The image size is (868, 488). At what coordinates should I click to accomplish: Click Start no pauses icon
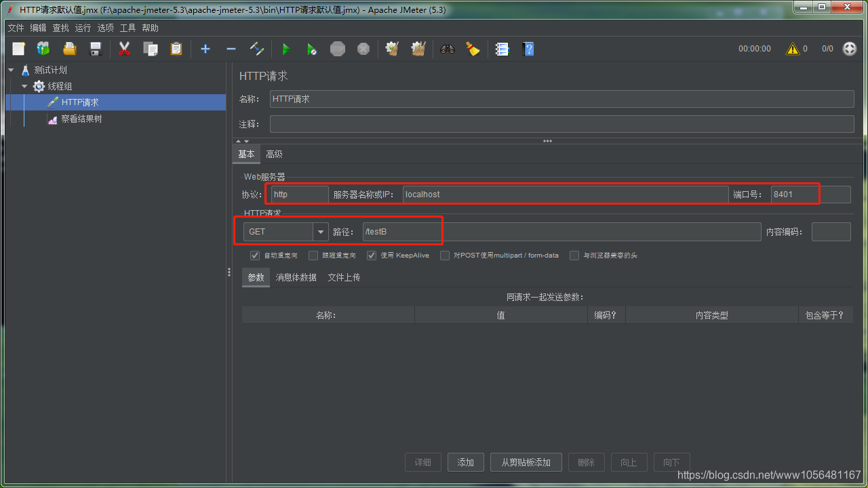tap(311, 49)
